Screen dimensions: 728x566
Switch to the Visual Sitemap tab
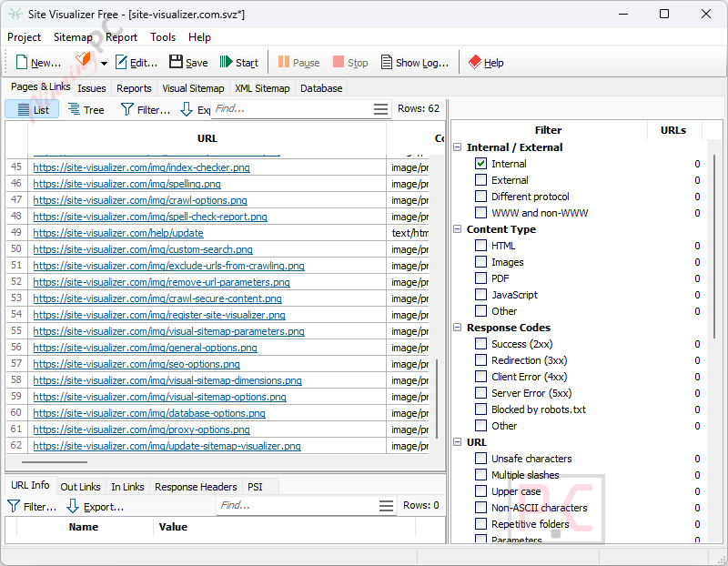[193, 88]
